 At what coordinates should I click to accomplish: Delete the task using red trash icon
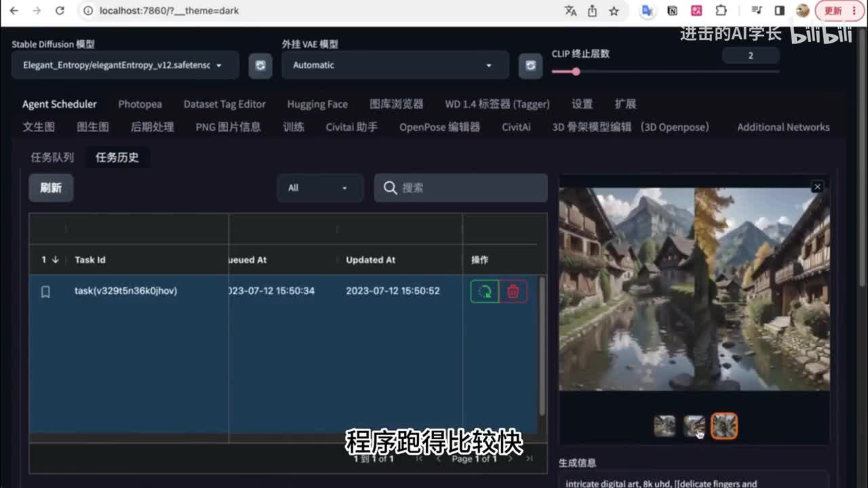pos(513,291)
